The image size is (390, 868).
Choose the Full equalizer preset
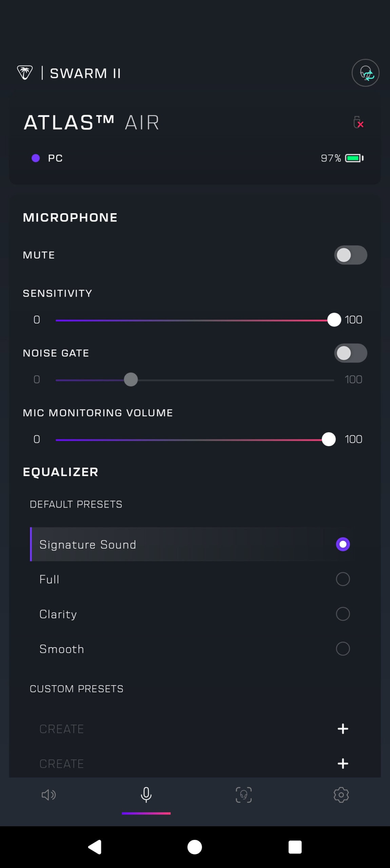click(x=343, y=579)
